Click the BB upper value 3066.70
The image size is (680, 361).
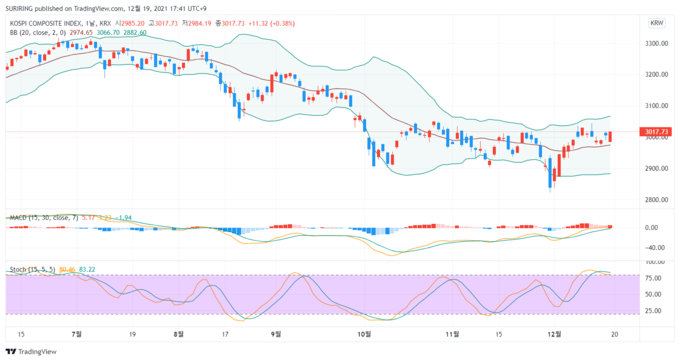click(108, 33)
